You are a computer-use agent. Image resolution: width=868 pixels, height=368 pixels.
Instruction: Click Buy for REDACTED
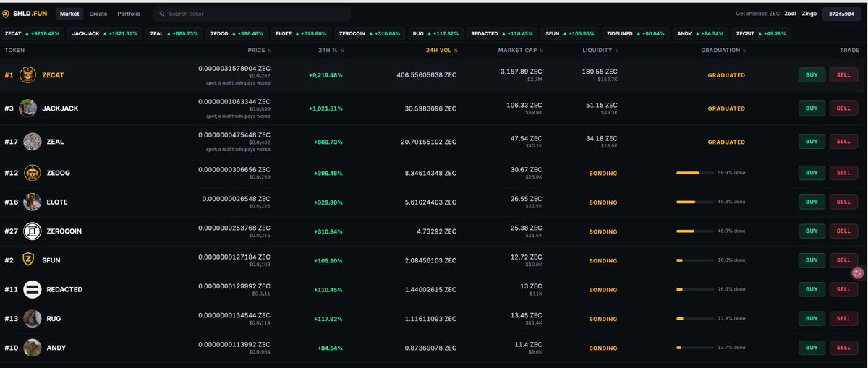point(812,289)
